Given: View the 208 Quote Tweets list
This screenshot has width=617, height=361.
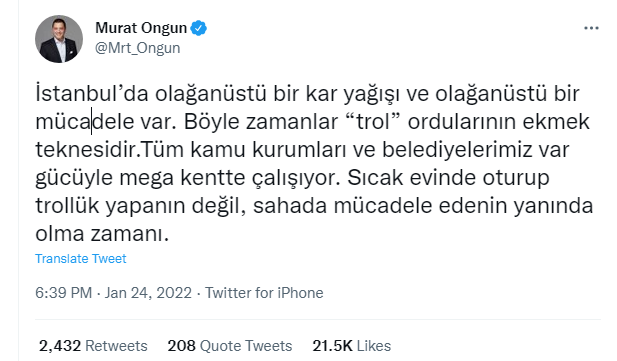Looking at the screenshot, I should 230,346.
